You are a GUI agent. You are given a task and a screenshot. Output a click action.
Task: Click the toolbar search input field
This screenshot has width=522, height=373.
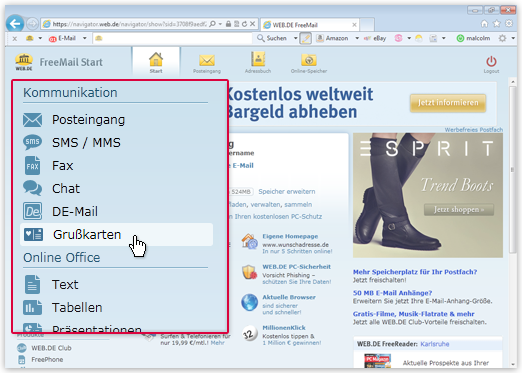click(x=172, y=38)
